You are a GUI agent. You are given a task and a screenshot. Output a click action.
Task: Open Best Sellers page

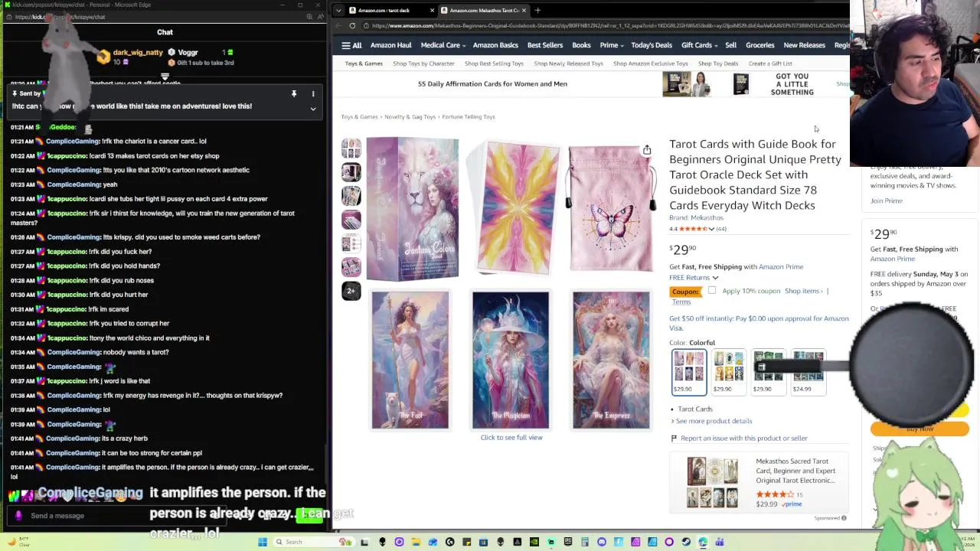(545, 45)
